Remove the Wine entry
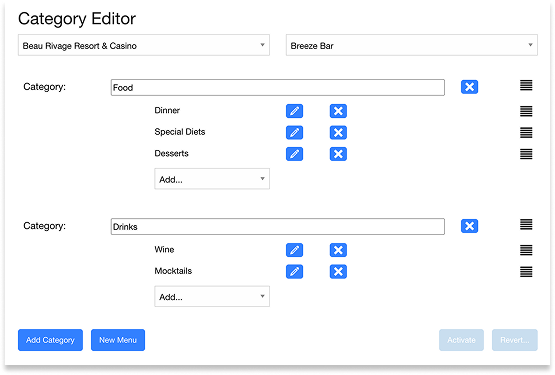555x375 pixels. tap(338, 250)
